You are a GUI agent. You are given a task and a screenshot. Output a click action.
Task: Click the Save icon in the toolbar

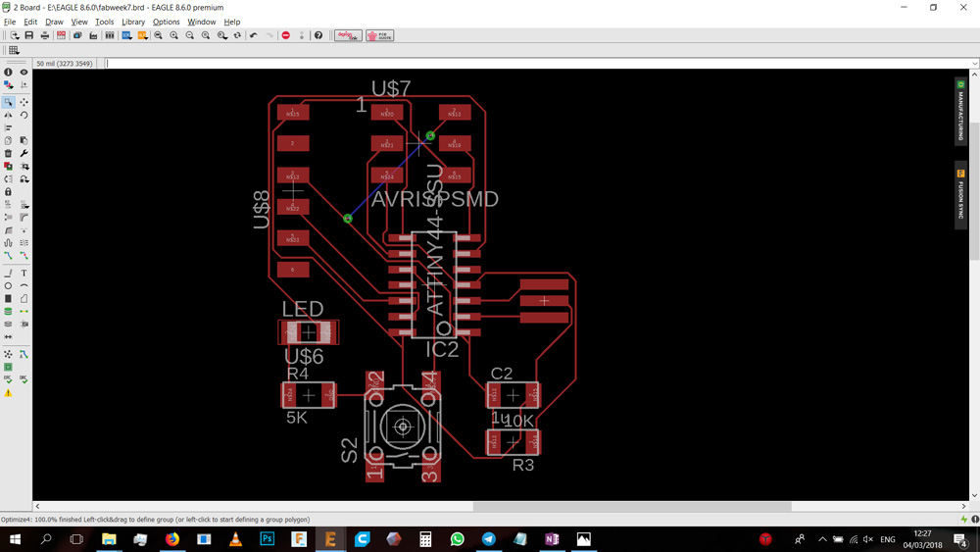tap(29, 35)
